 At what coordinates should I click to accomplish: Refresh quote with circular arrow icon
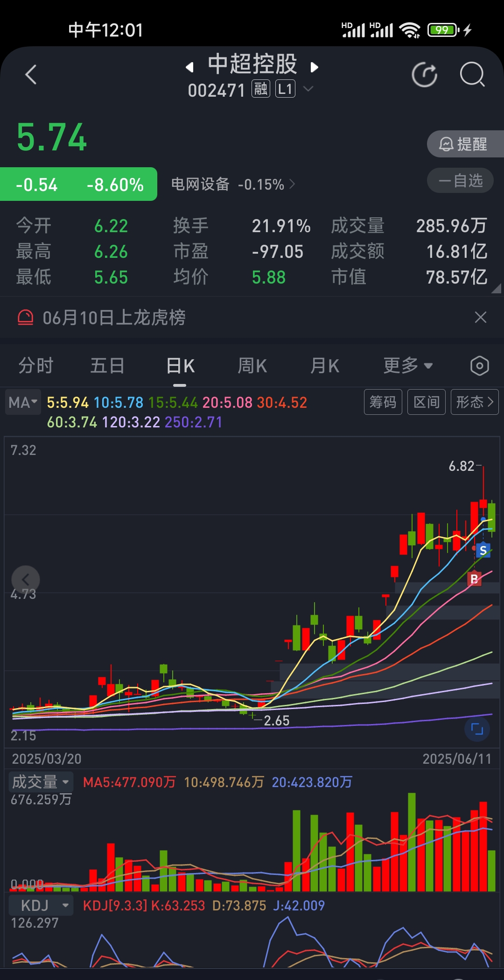coord(425,75)
